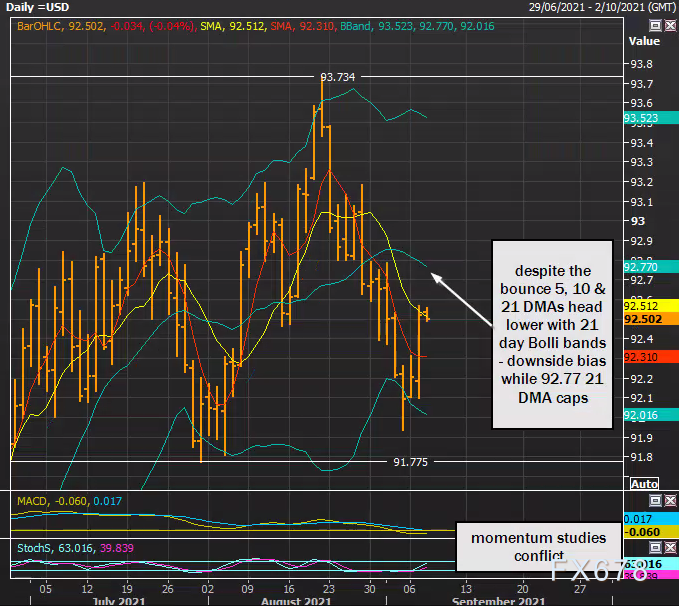Select the downside bias annotation text box

click(551, 334)
